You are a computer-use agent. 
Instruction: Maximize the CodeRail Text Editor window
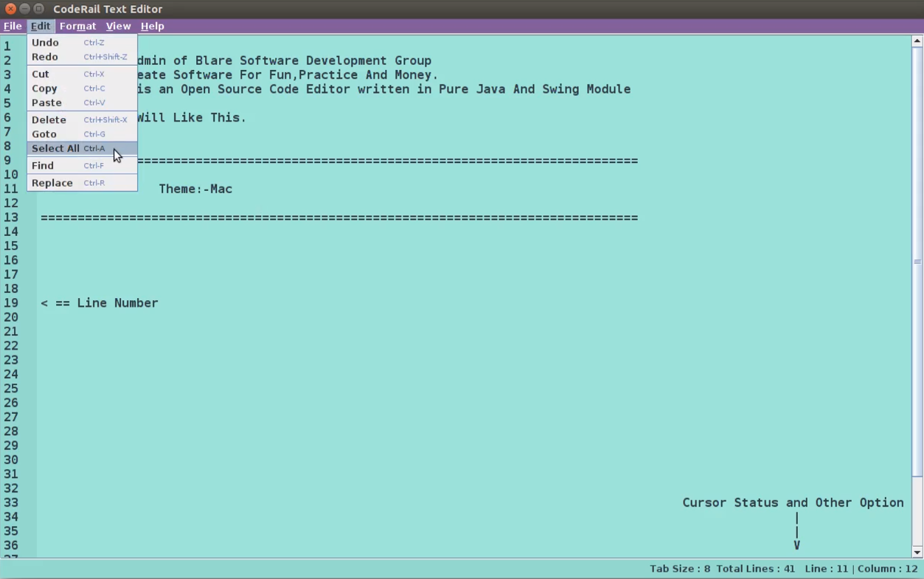coord(38,9)
